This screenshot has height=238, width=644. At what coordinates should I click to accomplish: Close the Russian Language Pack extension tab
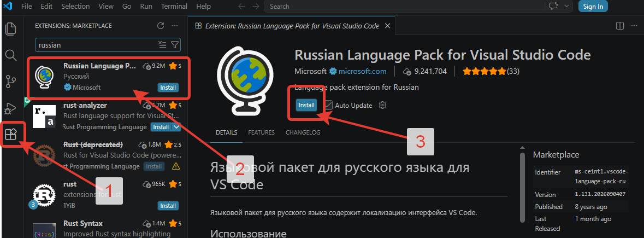point(387,26)
